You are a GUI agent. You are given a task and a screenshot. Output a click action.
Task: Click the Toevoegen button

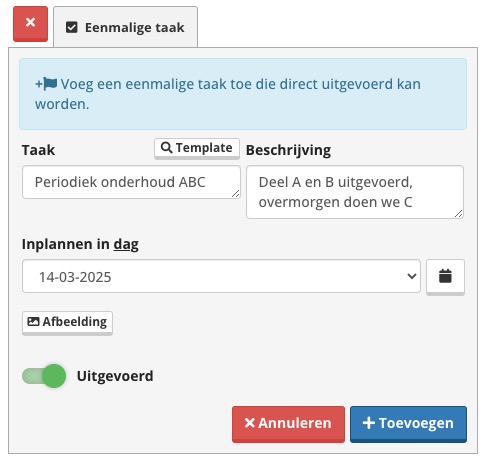[x=408, y=424]
